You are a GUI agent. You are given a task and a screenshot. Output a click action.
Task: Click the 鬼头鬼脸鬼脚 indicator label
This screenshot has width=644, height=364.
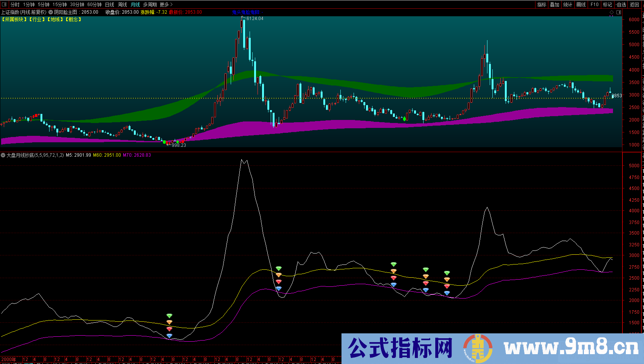tap(246, 12)
